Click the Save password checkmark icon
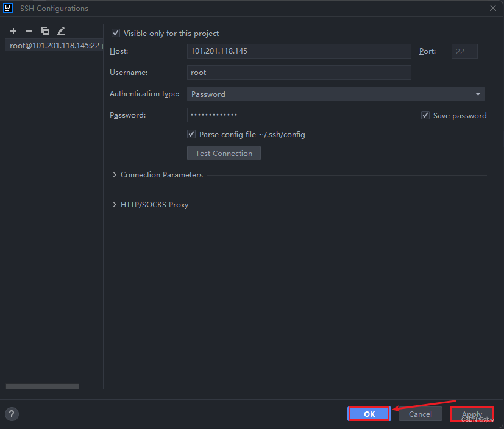 click(x=425, y=115)
